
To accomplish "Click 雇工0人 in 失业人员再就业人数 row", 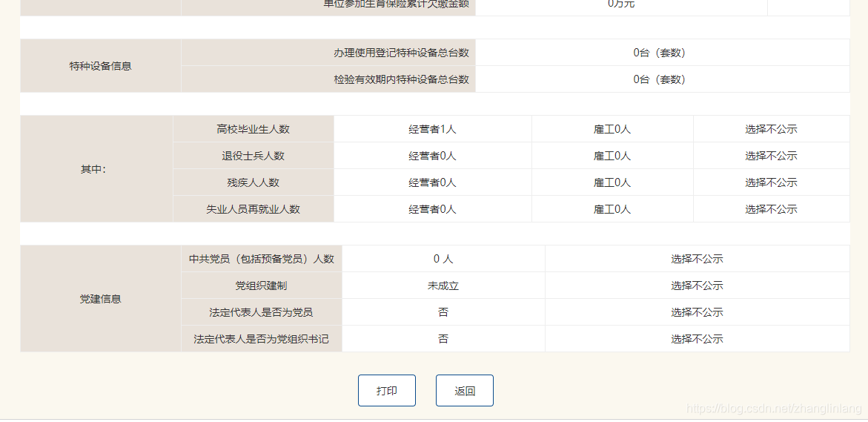I will 612,209.
